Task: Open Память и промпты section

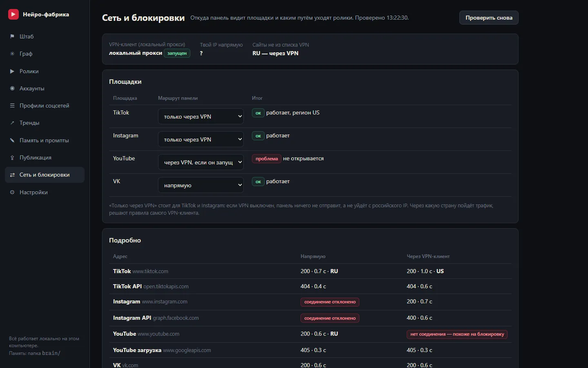Action: pos(45,140)
